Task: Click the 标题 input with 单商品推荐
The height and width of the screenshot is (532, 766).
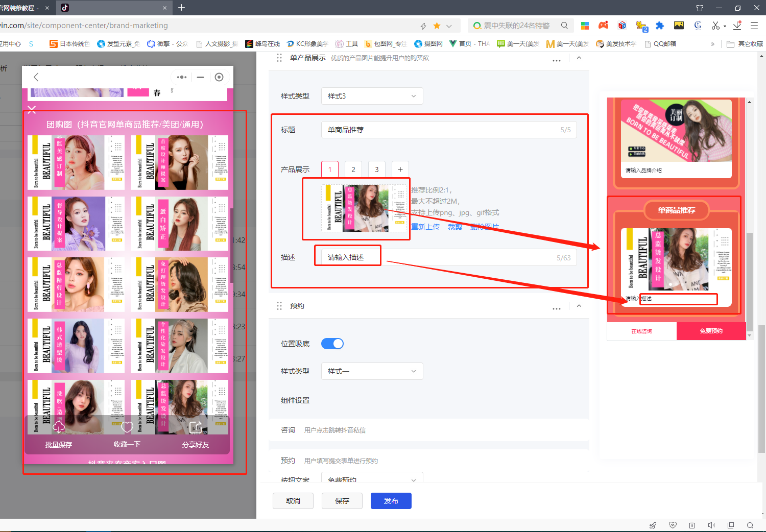Action: pyautogui.click(x=449, y=130)
